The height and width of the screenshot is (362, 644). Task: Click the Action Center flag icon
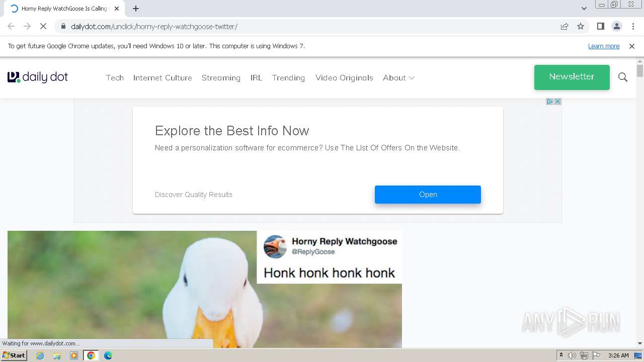coord(596,355)
